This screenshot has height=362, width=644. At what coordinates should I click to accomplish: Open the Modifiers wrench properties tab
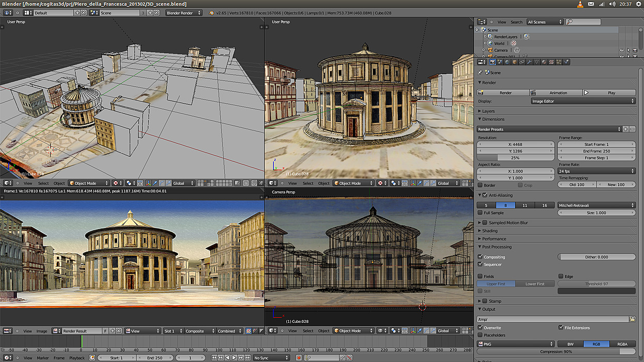tap(529, 62)
